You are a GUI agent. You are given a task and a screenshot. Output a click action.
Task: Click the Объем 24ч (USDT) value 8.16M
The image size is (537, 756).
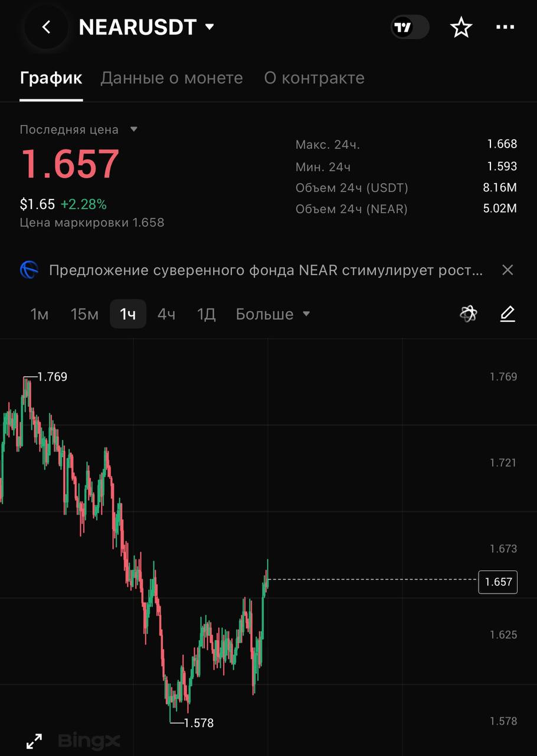coord(500,188)
